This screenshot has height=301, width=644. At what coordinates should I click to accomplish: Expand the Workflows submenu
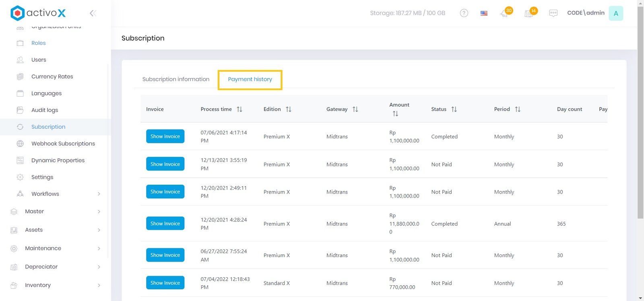[99, 194]
